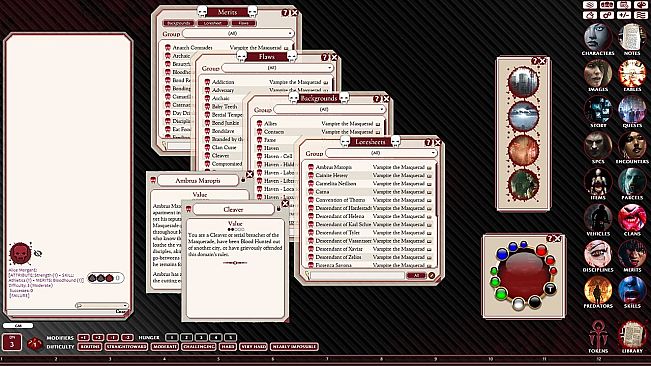Open the Parcels sidebar icon
Viewport: 651px width, 366px height.
click(x=632, y=182)
